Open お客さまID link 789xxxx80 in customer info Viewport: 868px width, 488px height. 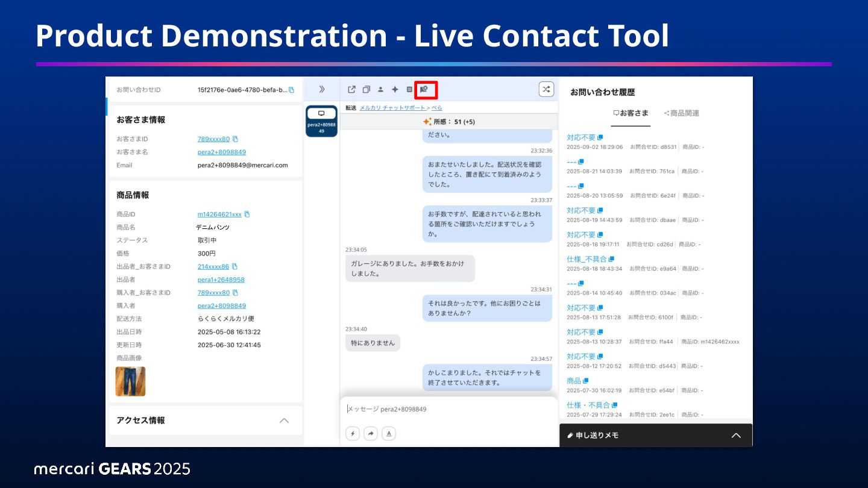click(213, 139)
